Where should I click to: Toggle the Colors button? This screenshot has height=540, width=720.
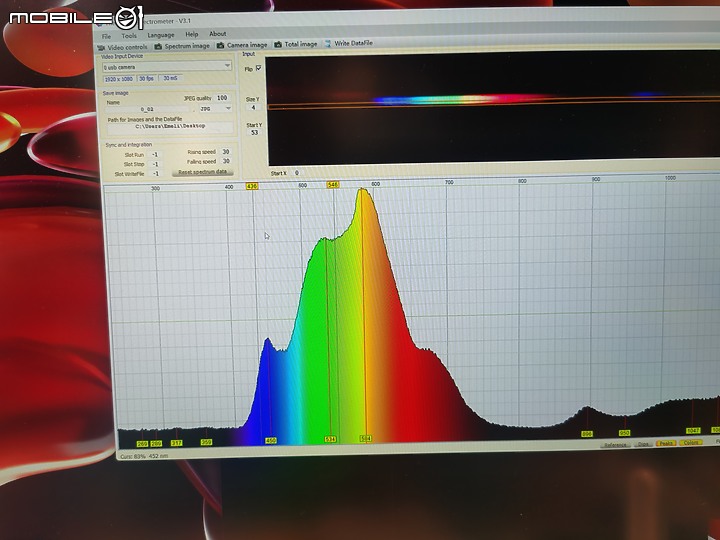690,443
